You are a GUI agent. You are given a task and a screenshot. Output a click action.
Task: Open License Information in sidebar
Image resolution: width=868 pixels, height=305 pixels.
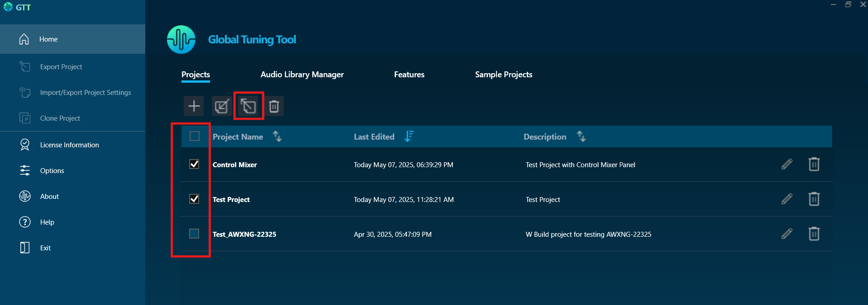click(69, 145)
